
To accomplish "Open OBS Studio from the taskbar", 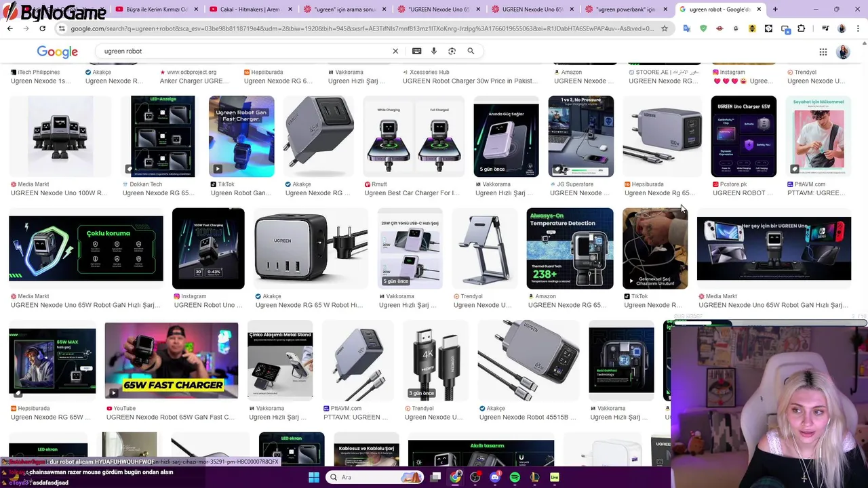I will [475, 477].
